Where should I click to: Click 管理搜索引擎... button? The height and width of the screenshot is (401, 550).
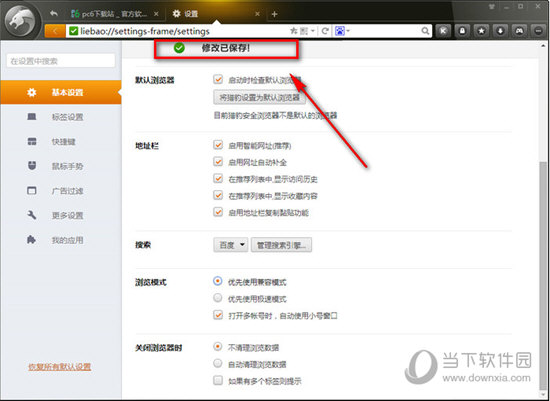(x=281, y=245)
